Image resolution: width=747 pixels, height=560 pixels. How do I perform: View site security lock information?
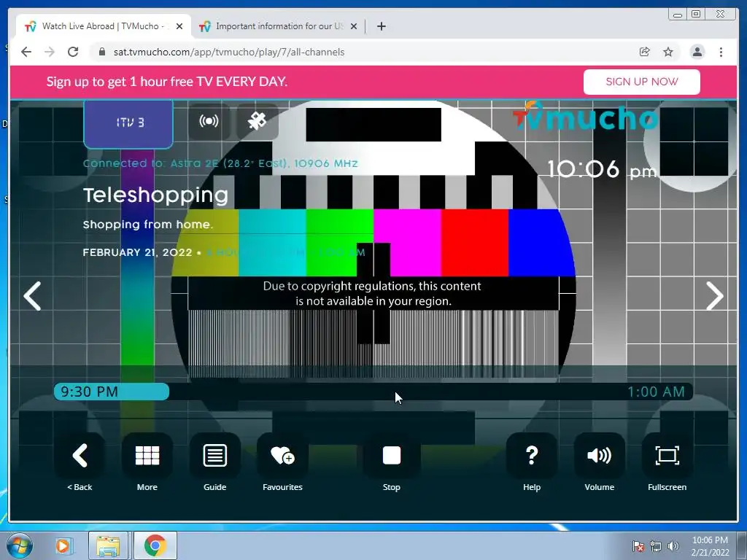[101, 52]
